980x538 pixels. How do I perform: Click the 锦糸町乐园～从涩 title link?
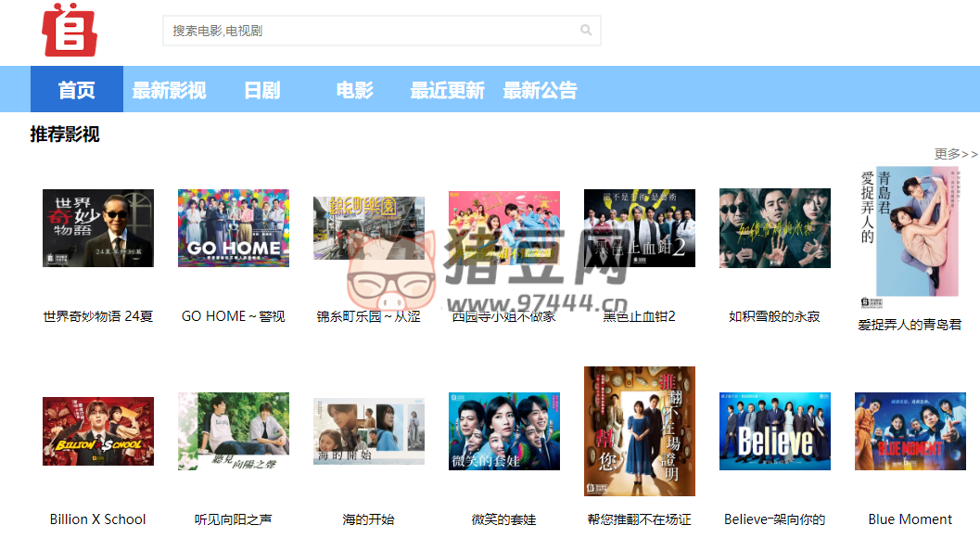click(369, 316)
